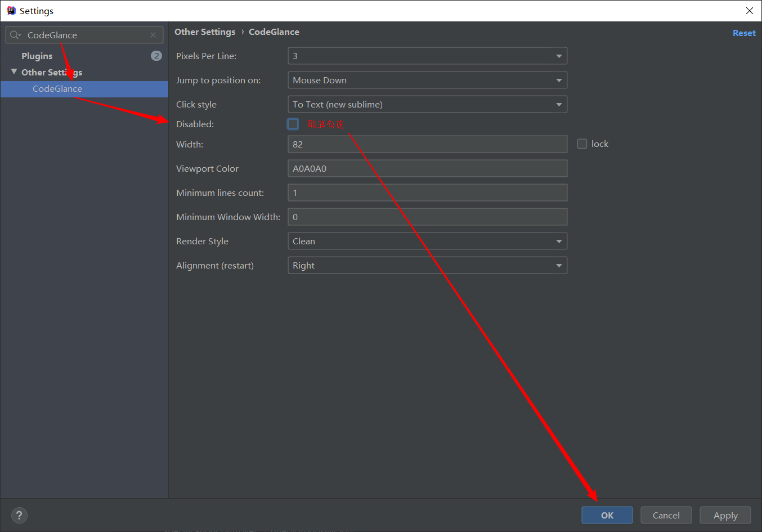
Task: Open the Render Style dropdown
Action: click(x=427, y=241)
